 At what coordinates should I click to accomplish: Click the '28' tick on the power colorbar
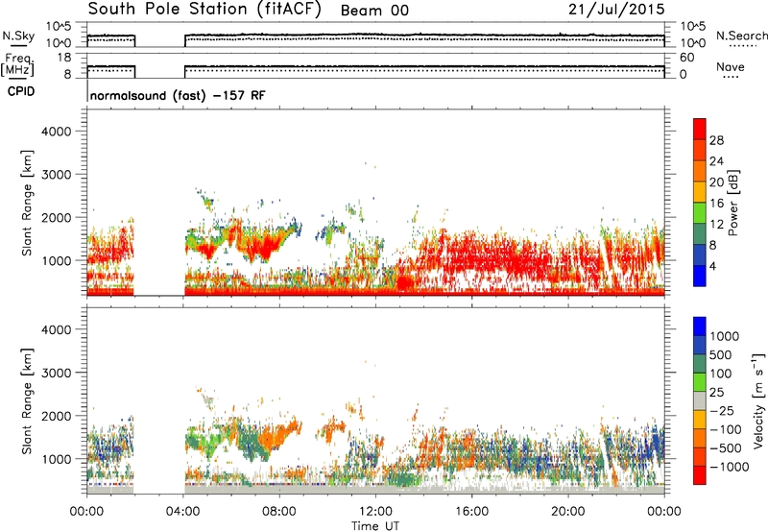pos(716,140)
